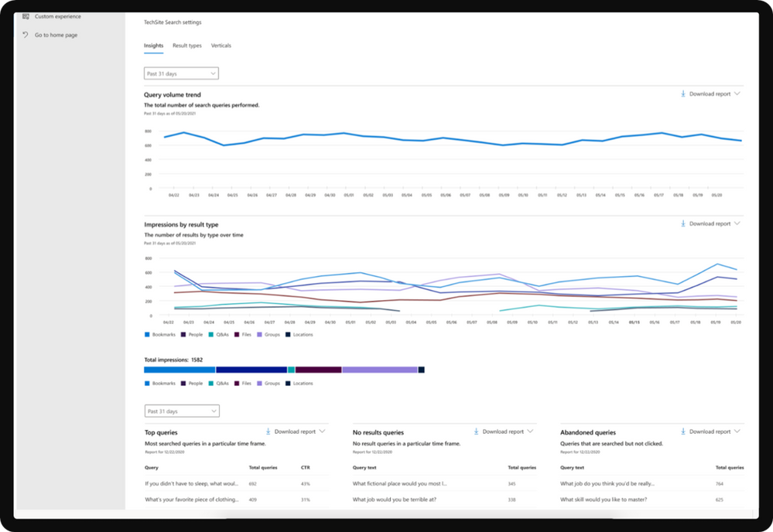Switch to the Result types tab
Screen dimensions: 773x532
(x=186, y=46)
